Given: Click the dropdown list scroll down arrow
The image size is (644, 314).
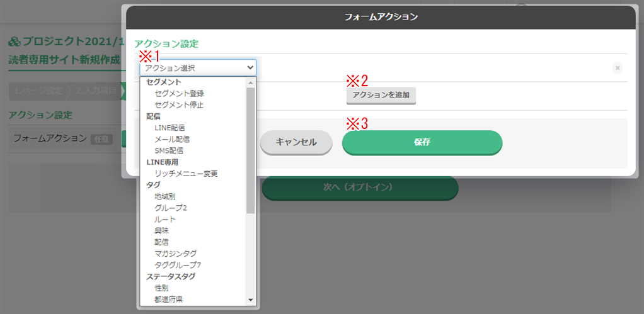Looking at the screenshot, I should [x=251, y=301].
